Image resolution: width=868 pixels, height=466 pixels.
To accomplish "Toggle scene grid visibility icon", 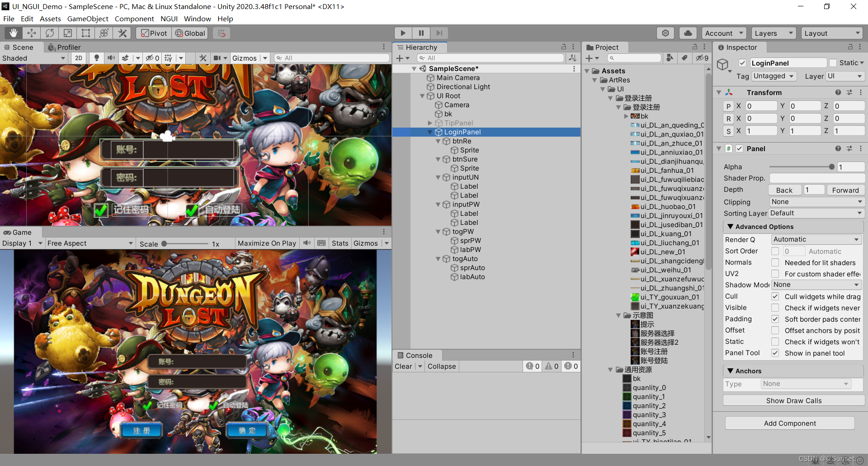I will (x=169, y=58).
